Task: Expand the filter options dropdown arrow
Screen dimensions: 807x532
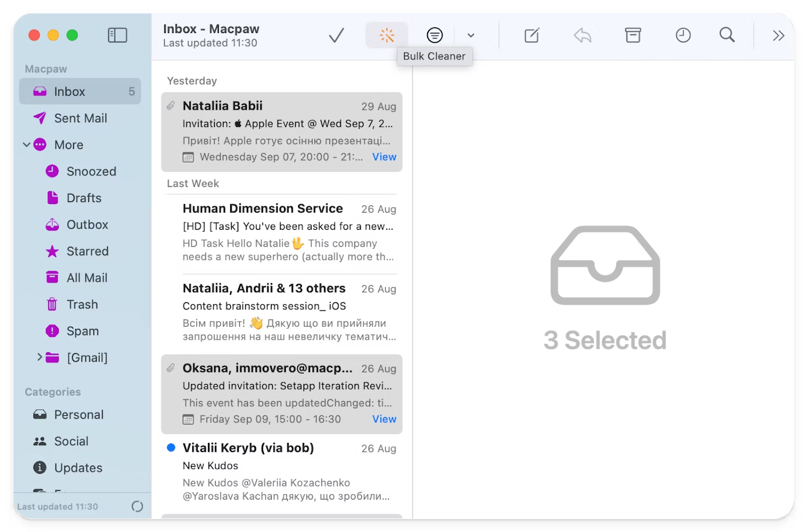Action: (x=471, y=36)
